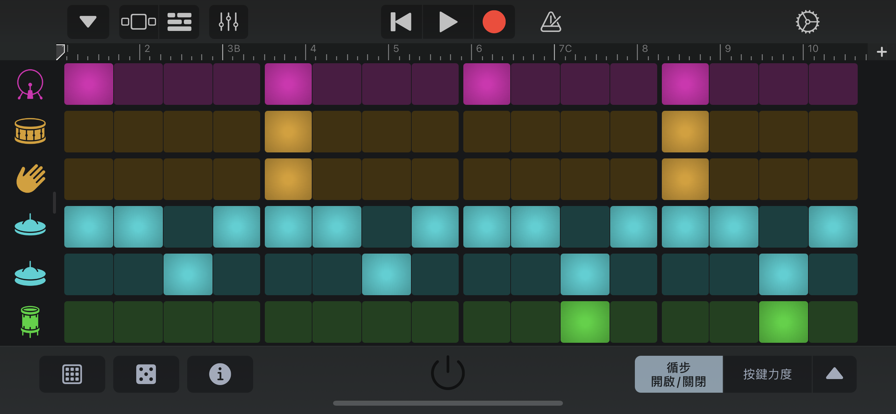
Task: Select the kick drum instrument icon
Action: pos(30,85)
